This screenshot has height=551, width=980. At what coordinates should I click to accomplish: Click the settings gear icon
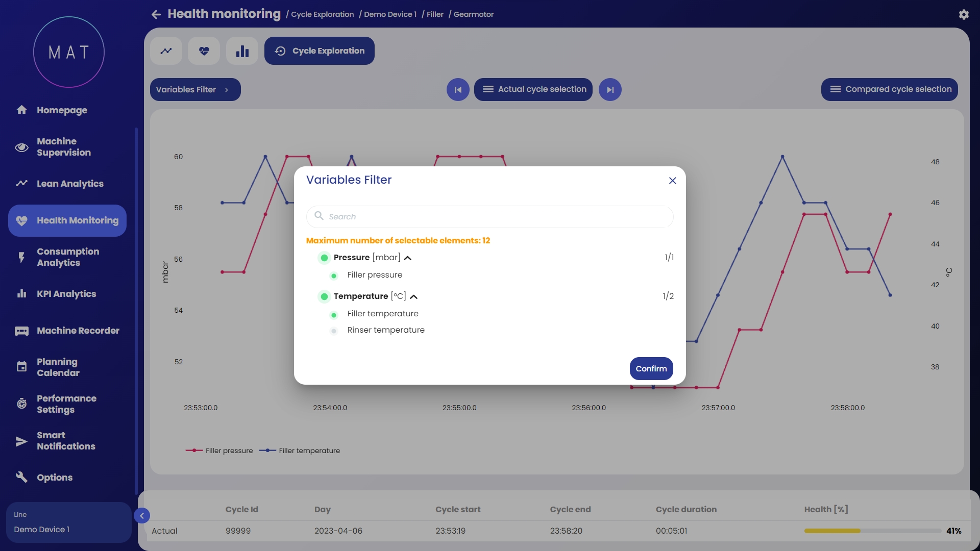click(x=963, y=15)
